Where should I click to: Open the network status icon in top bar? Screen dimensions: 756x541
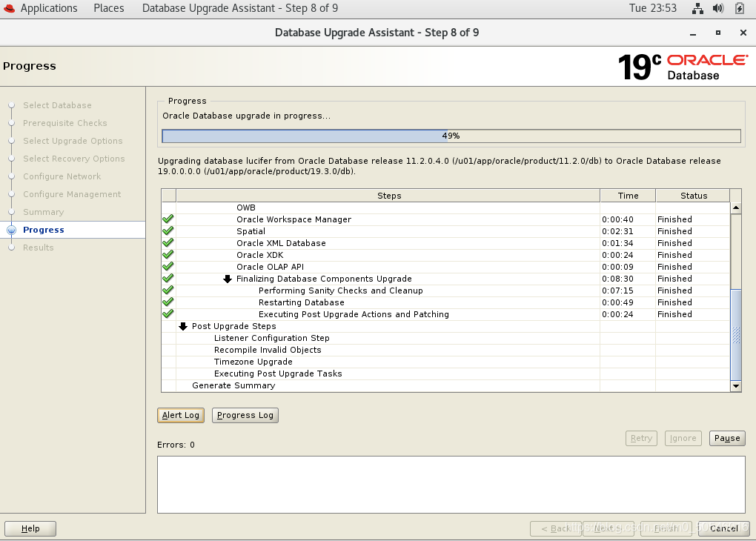[697, 8]
